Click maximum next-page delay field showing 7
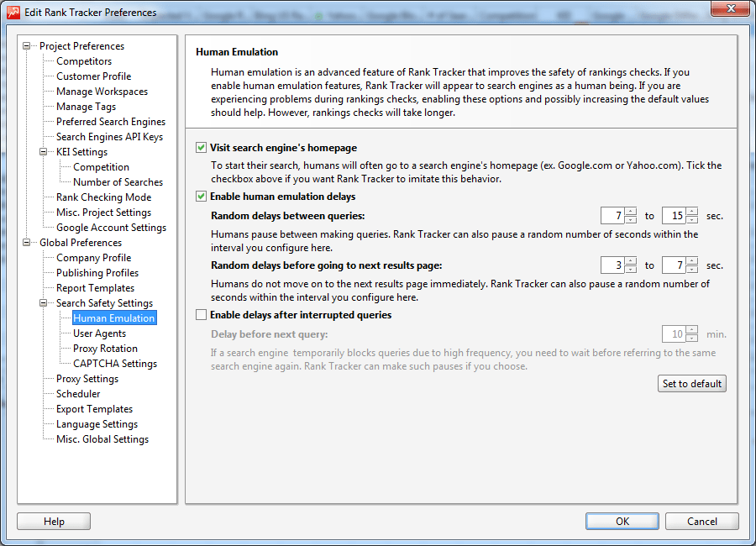The image size is (756, 546). coord(674,265)
